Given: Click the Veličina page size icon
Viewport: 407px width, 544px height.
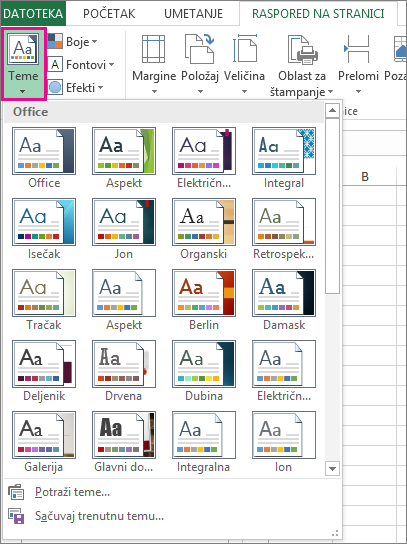Looking at the screenshot, I should coord(245,49).
